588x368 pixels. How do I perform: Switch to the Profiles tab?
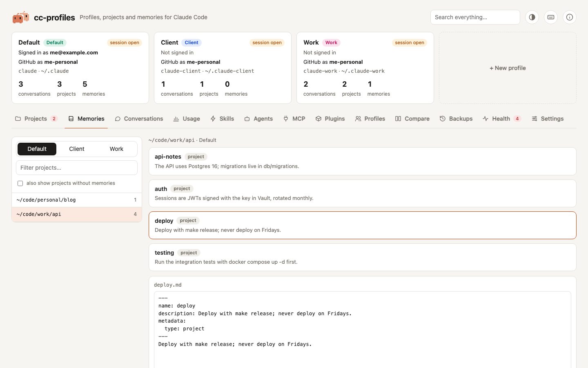(370, 119)
